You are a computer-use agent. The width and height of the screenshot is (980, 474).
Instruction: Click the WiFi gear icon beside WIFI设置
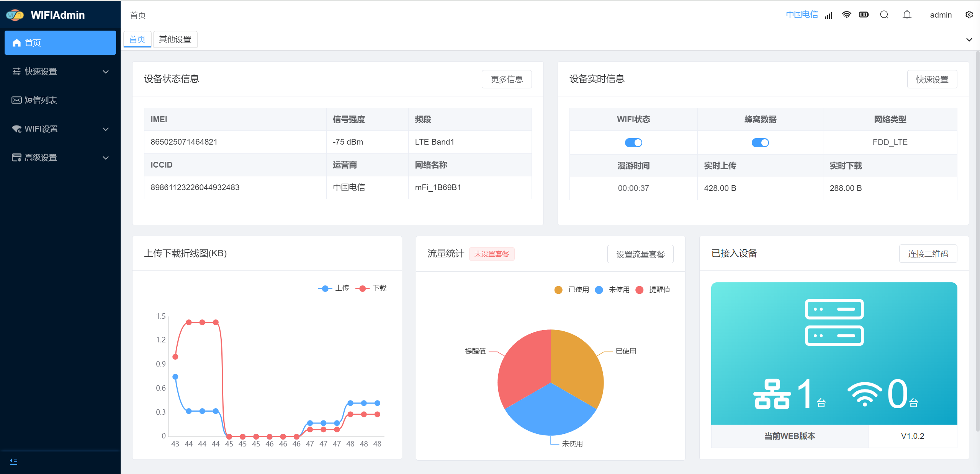coord(16,129)
